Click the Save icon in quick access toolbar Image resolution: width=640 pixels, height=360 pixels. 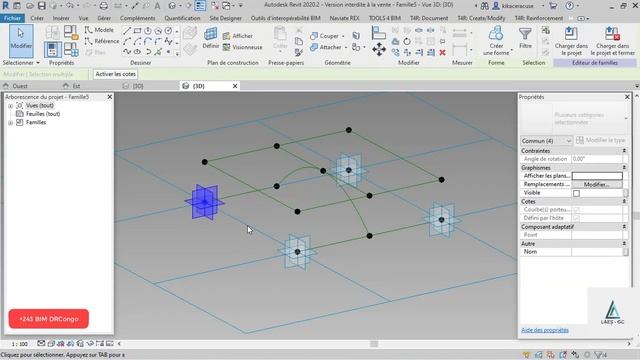pos(41,6)
